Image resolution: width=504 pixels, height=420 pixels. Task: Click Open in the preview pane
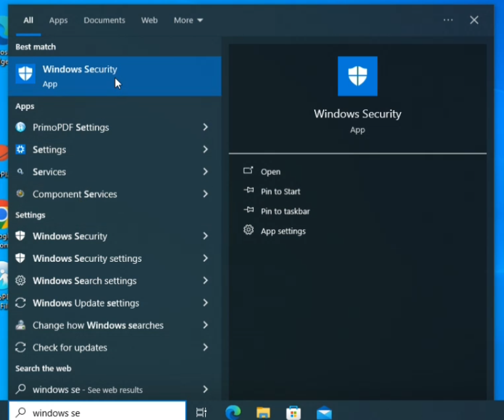click(270, 172)
